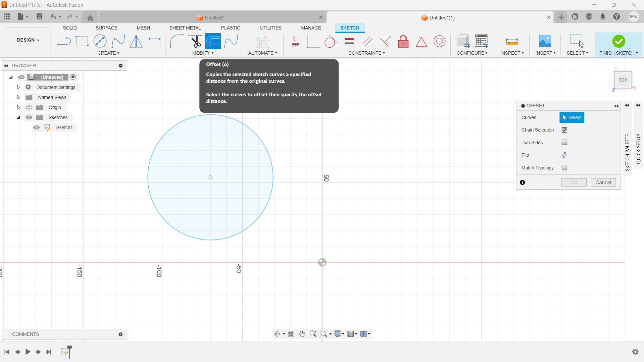This screenshot has height=362, width=644.
Task: Click the TOP face of ViewCube
Action: (x=623, y=80)
